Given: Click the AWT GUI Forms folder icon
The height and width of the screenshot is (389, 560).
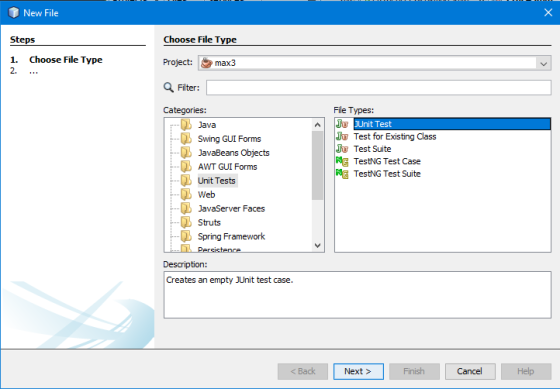Looking at the screenshot, I should pyautogui.click(x=186, y=166).
